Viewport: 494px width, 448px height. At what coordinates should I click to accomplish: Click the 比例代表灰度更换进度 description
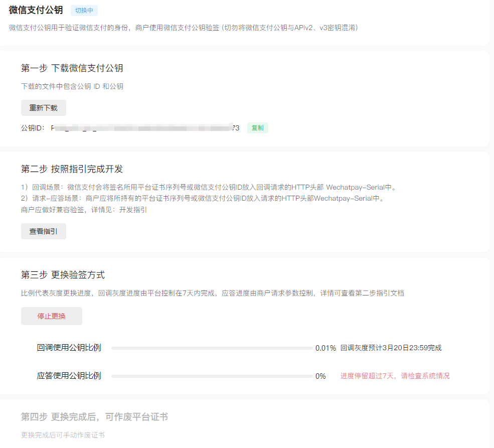pyautogui.click(x=213, y=293)
